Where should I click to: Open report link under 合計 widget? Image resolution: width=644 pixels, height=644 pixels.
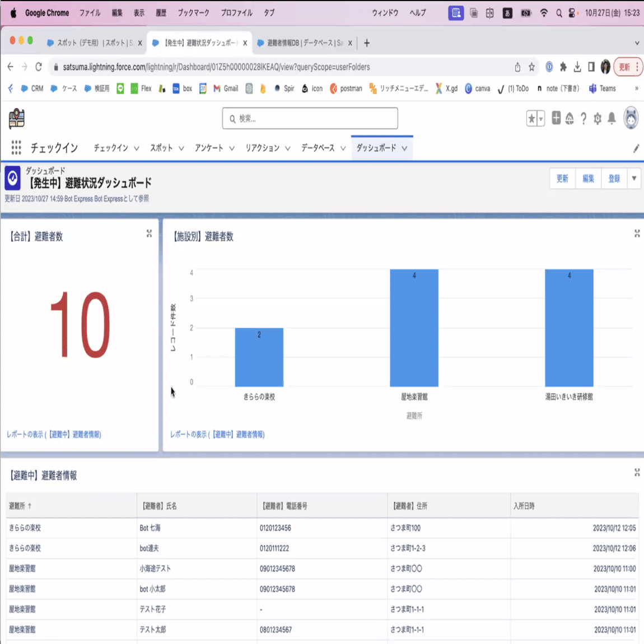point(54,434)
